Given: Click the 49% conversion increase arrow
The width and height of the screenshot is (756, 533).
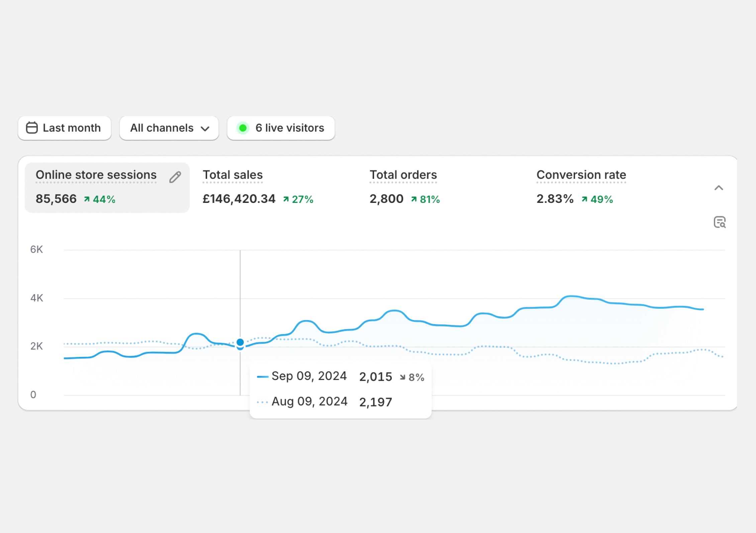Looking at the screenshot, I should point(584,199).
